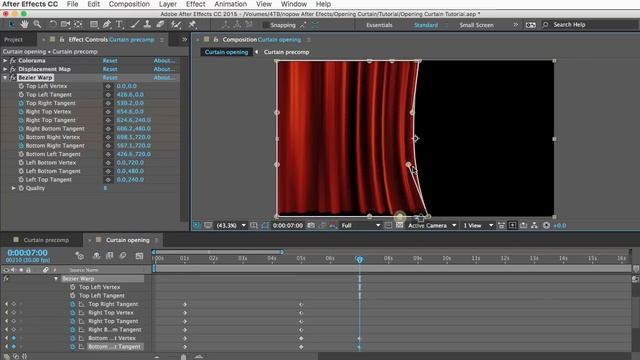Click the Top Right Tangent value 530.2,0.0

(130, 103)
